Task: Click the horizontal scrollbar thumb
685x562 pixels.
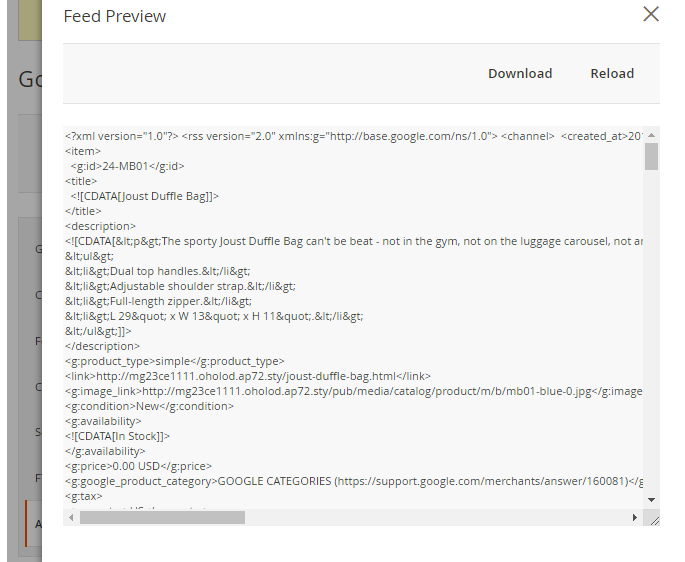Action: (162, 517)
